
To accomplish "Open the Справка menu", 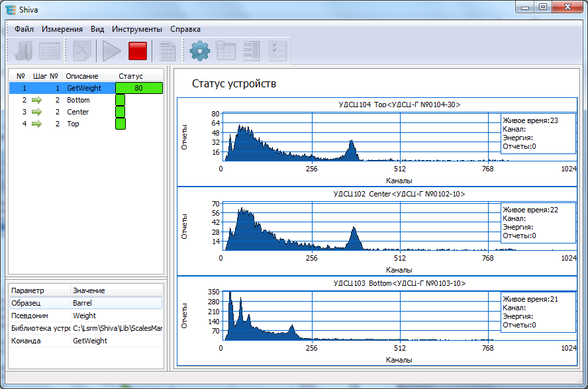I will 185,29.
